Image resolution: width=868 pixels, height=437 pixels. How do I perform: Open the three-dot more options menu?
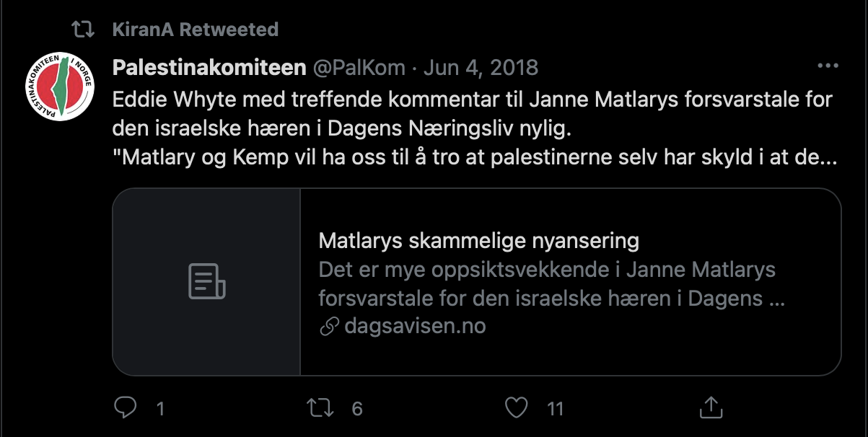tap(826, 66)
